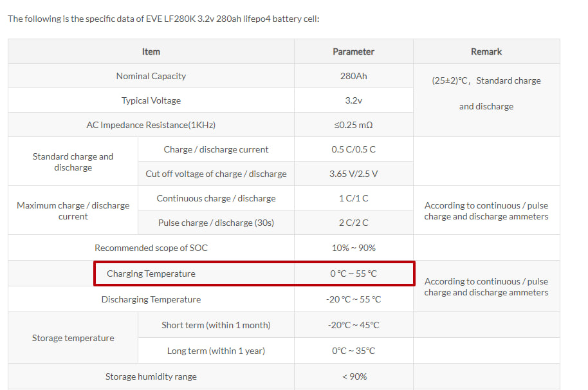Viewport: 588px width, 390px height.
Task: Click the Item column header
Action: point(151,51)
